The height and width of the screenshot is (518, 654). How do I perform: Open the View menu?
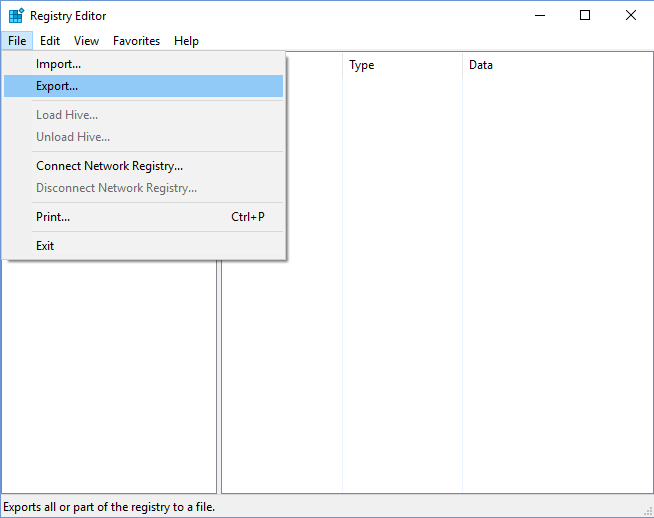tap(86, 41)
